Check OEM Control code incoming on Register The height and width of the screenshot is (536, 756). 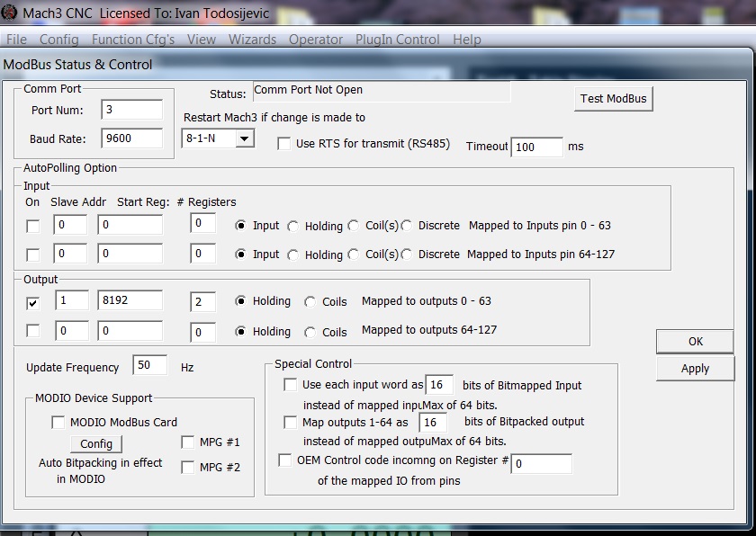tap(285, 460)
